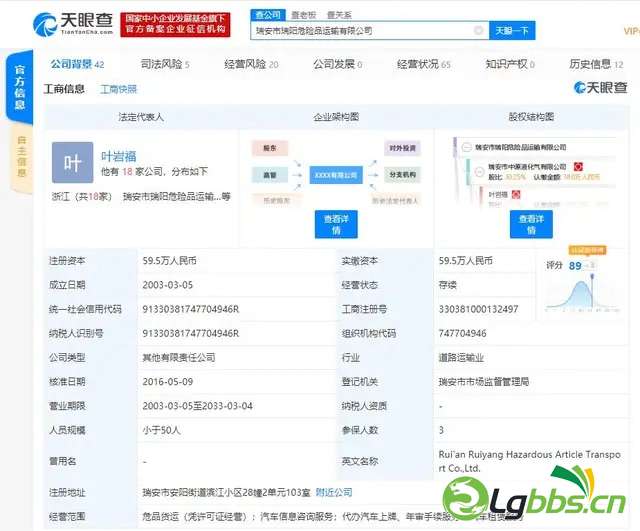Open the 知识产权 section tab
Screen dimensions: 640x531
pyautogui.click(x=510, y=64)
